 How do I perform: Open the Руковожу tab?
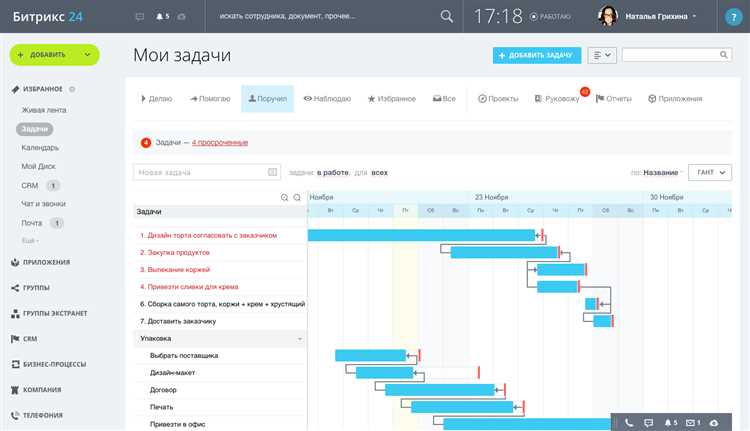(x=557, y=99)
